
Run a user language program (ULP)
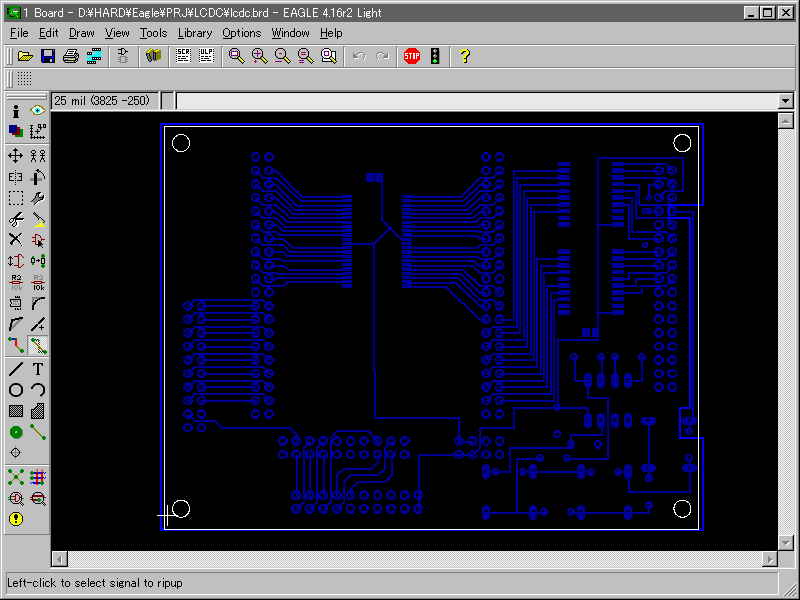coord(206,56)
